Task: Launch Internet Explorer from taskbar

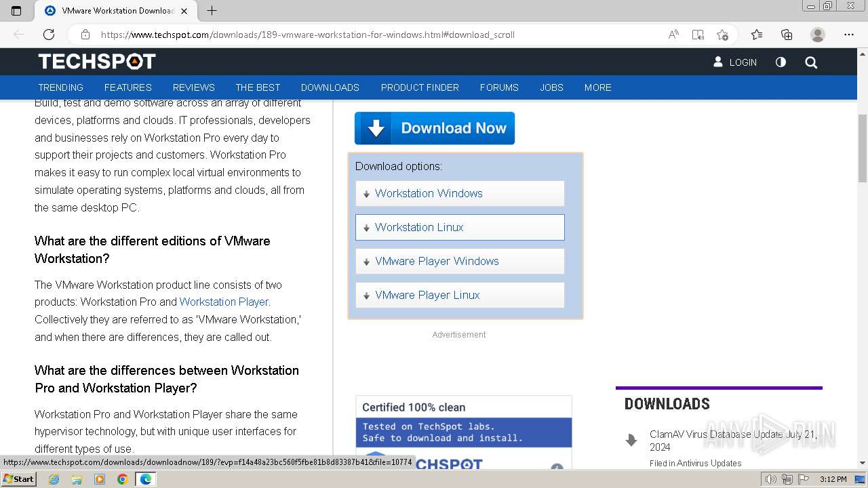Action: 54,479
